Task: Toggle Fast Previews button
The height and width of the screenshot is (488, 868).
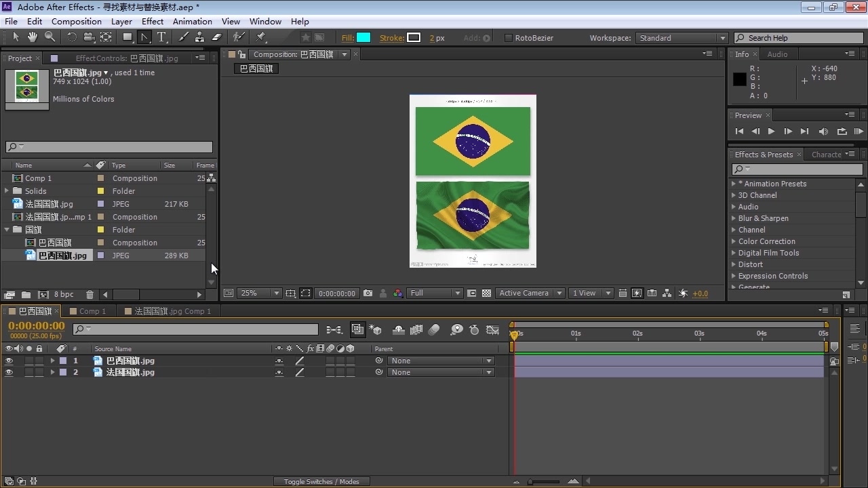Action: pyautogui.click(x=637, y=293)
